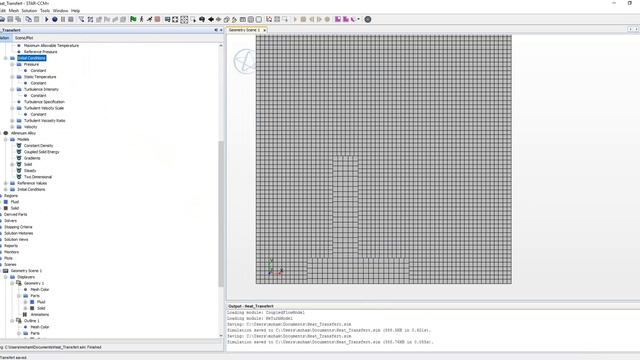Click the gray diamond arrows toolbar icon
This screenshot has width=640, height=360.
(218, 19)
